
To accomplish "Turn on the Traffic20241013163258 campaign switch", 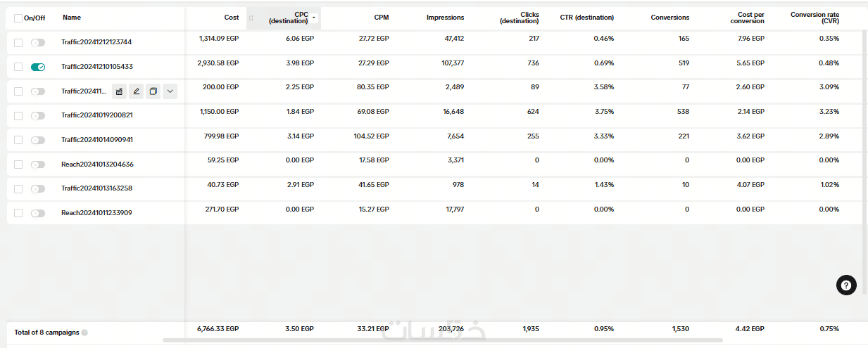I will 38,188.
